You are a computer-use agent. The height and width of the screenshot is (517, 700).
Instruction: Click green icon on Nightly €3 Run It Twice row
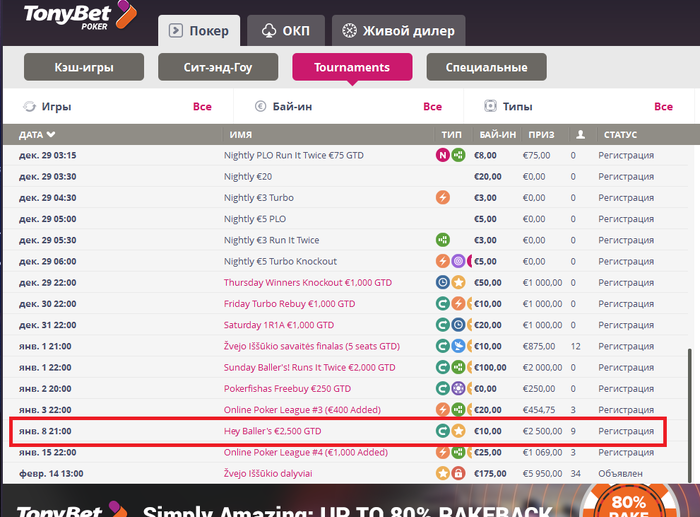(x=442, y=240)
